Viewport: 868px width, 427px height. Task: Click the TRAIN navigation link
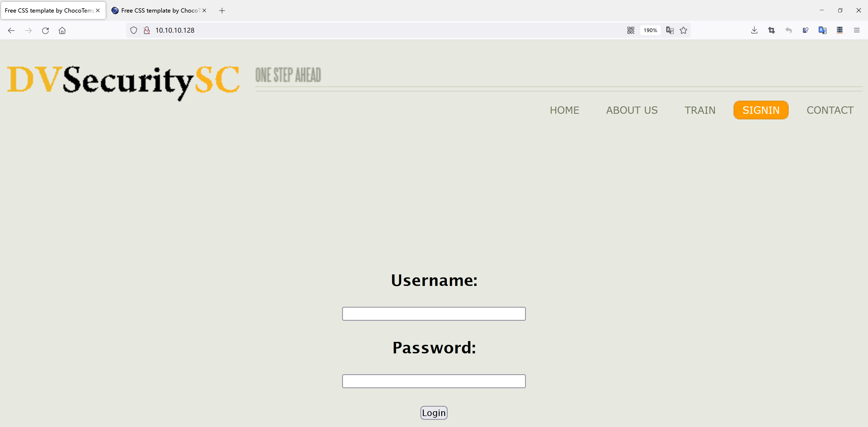pyautogui.click(x=700, y=109)
